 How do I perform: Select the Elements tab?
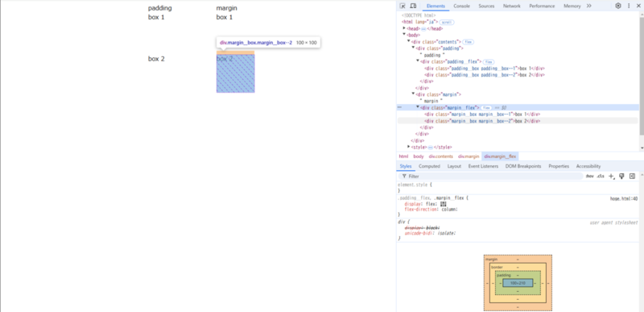coord(436,6)
